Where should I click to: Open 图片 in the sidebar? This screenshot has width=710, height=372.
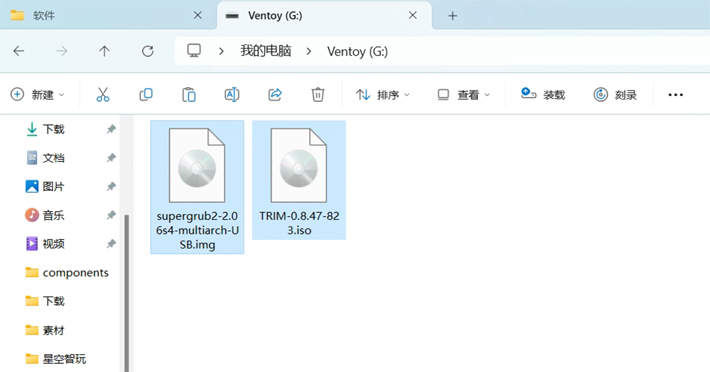point(45,186)
